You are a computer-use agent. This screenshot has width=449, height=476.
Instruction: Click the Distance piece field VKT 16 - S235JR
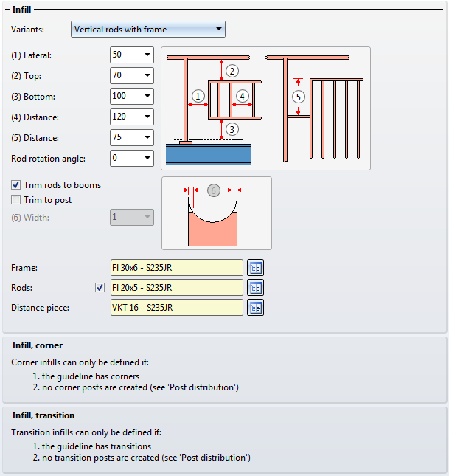click(x=177, y=308)
